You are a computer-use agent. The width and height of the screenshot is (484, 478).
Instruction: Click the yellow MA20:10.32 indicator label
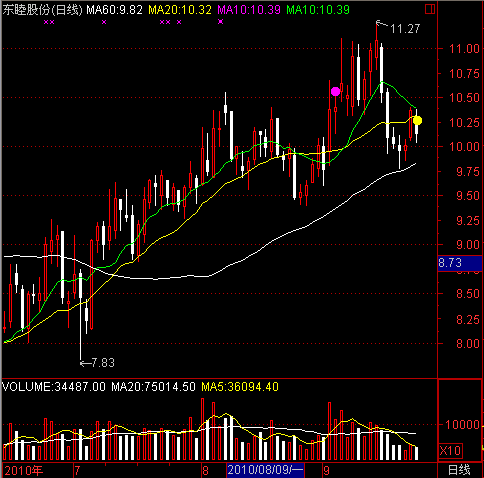pyautogui.click(x=180, y=10)
